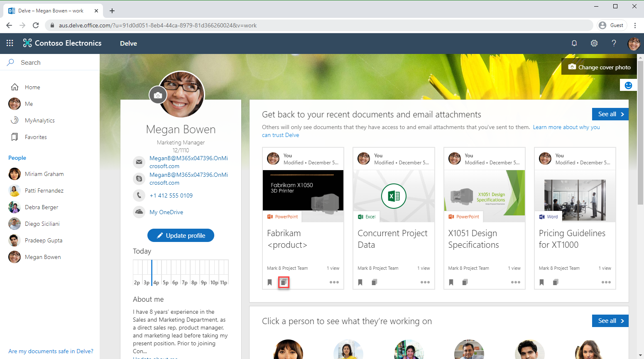Add X1051 Design Specifications to a board

pos(465,282)
